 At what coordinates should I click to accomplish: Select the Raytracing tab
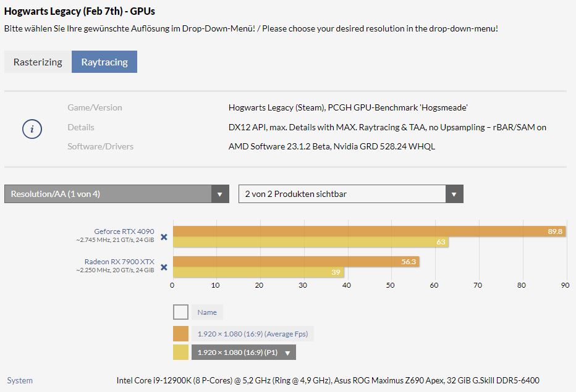coord(104,62)
